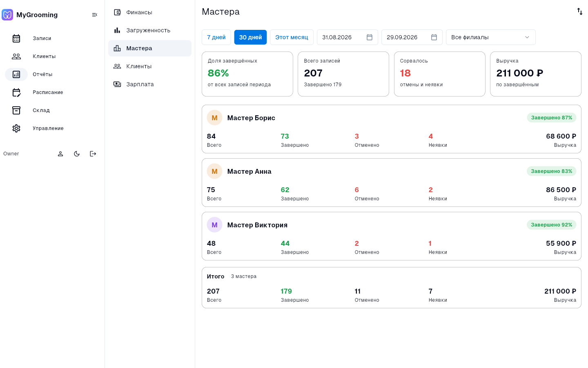This screenshot has height=368, width=588.
Task: Select the 7 дней period button
Action: (x=216, y=37)
